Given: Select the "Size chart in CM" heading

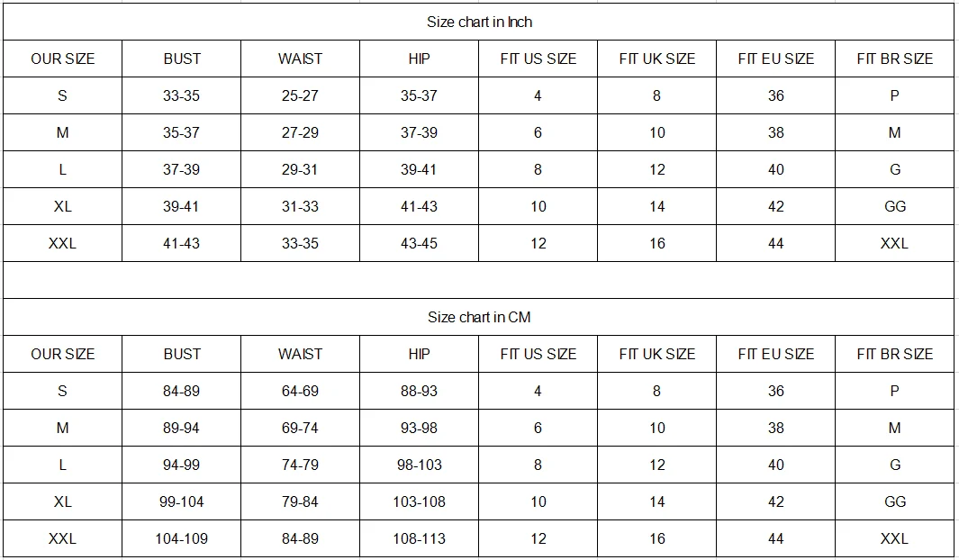Looking at the screenshot, I should 479,317.
